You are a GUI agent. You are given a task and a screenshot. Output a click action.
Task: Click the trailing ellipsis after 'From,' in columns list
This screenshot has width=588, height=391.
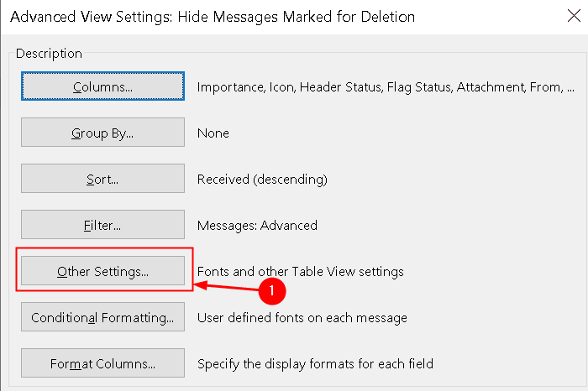tap(570, 91)
